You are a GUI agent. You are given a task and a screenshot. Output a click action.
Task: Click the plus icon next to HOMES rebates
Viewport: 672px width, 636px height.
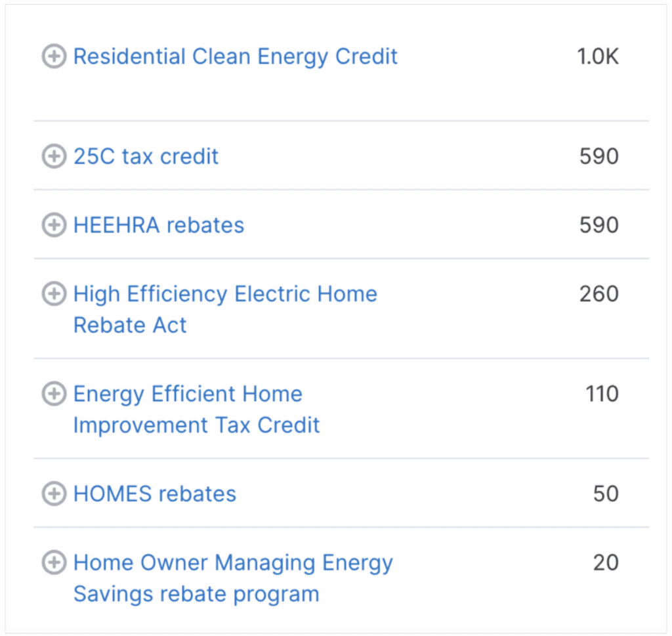coord(54,494)
